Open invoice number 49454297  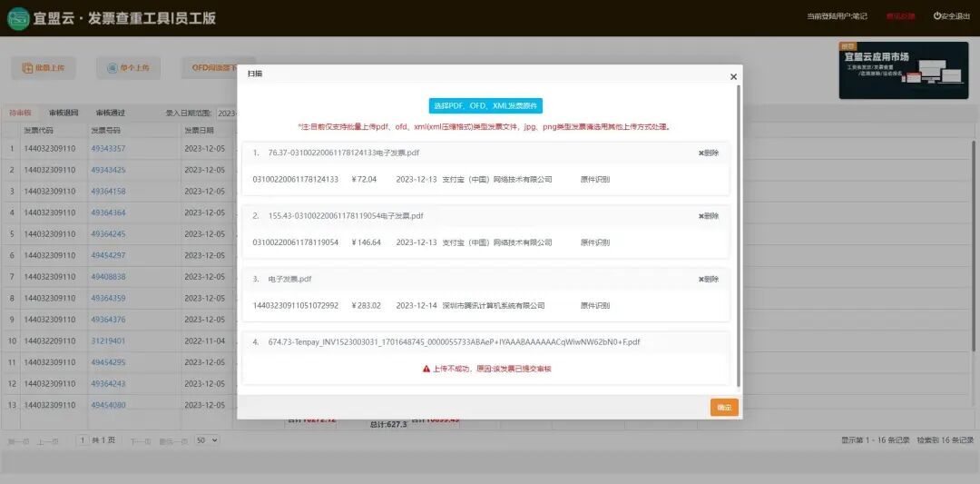108,255
